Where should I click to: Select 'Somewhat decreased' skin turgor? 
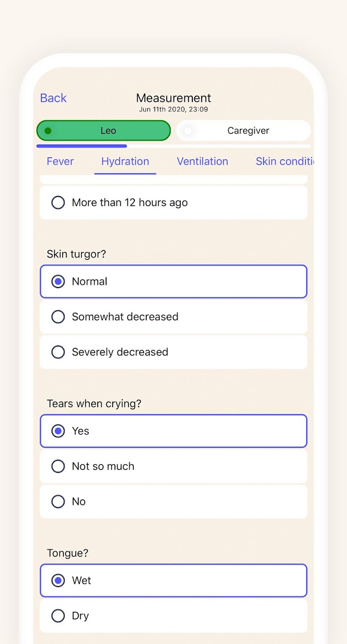[x=58, y=317]
